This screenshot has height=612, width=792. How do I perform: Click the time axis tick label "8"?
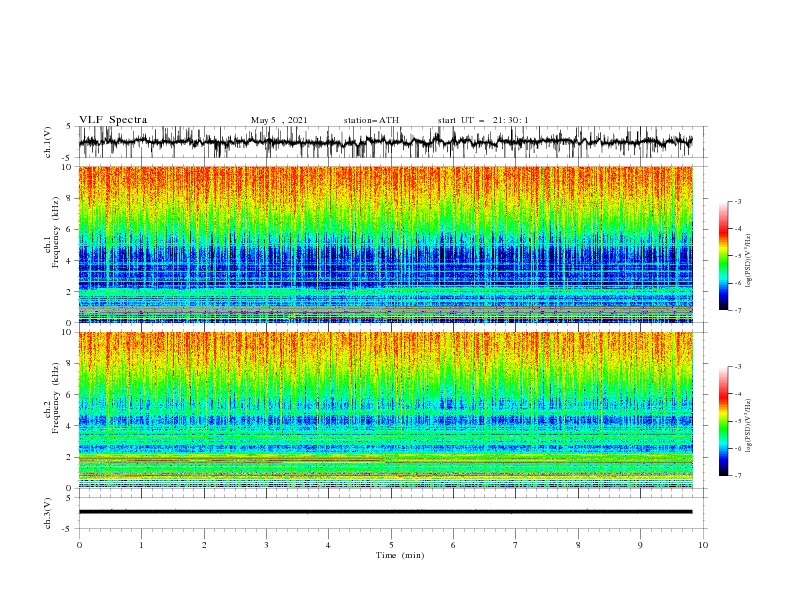(578, 545)
